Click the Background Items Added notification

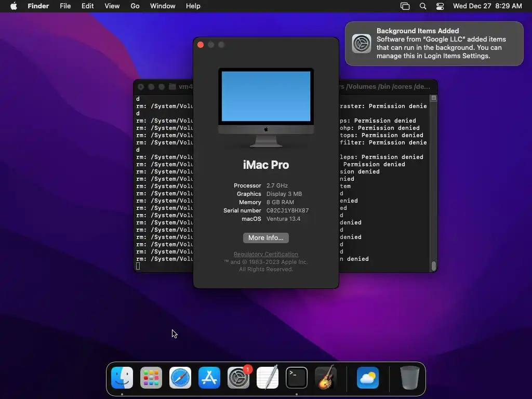pyautogui.click(x=434, y=44)
